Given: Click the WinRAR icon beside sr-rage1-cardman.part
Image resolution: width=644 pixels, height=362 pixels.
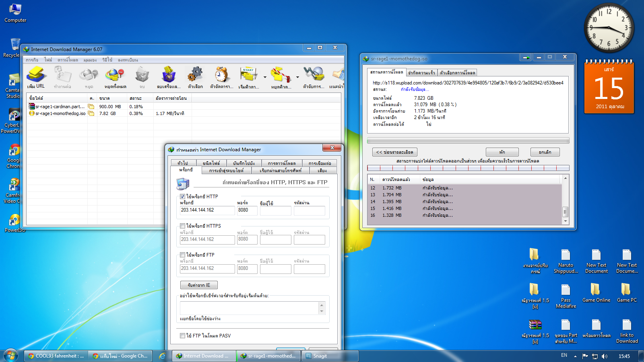Looking at the screenshot, I should (x=32, y=107).
